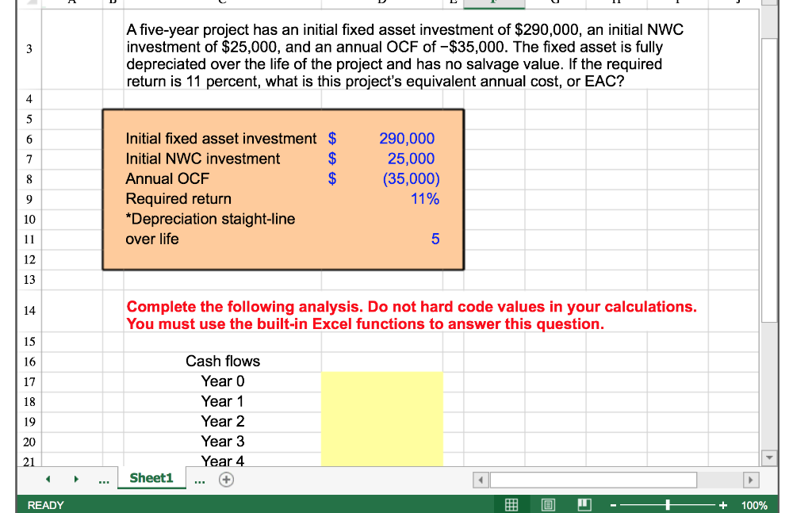
Task: Click the horizontal scrollbar right arrow
Action: pyautogui.click(x=751, y=479)
